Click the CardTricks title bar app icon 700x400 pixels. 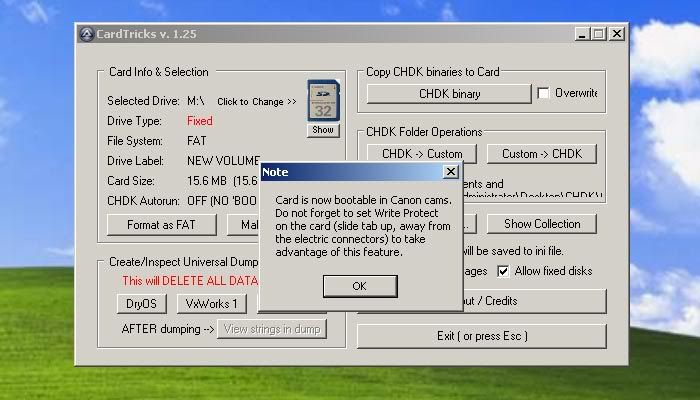[x=87, y=34]
